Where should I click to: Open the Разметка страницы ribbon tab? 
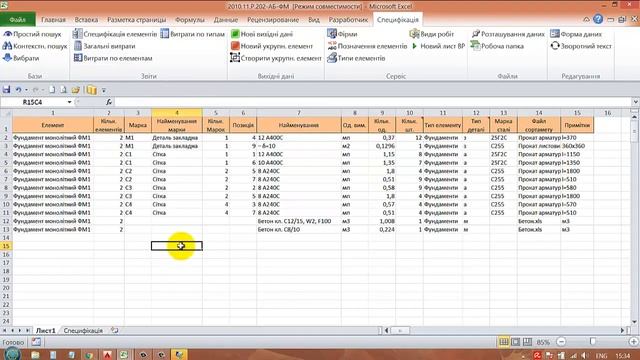pyautogui.click(x=137, y=20)
